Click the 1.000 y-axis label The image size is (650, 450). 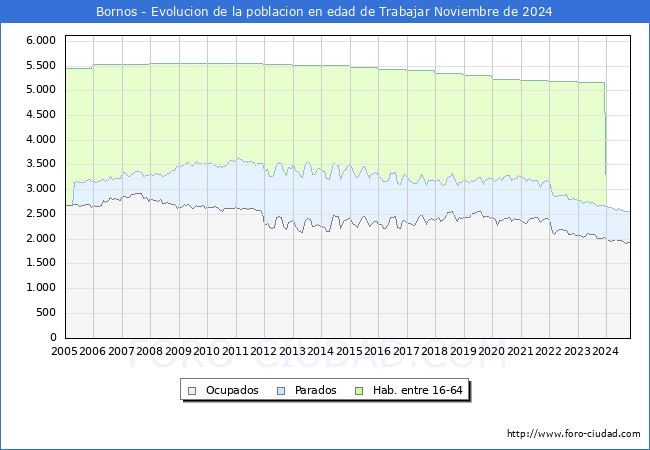click(x=41, y=288)
